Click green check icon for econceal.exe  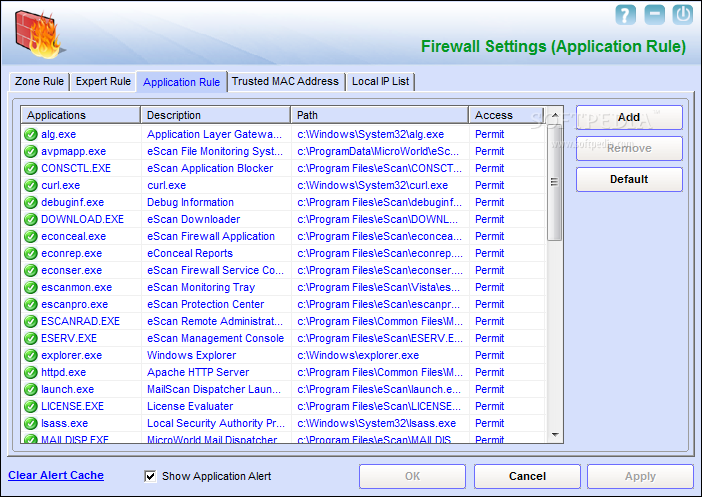pyautogui.click(x=30, y=236)
